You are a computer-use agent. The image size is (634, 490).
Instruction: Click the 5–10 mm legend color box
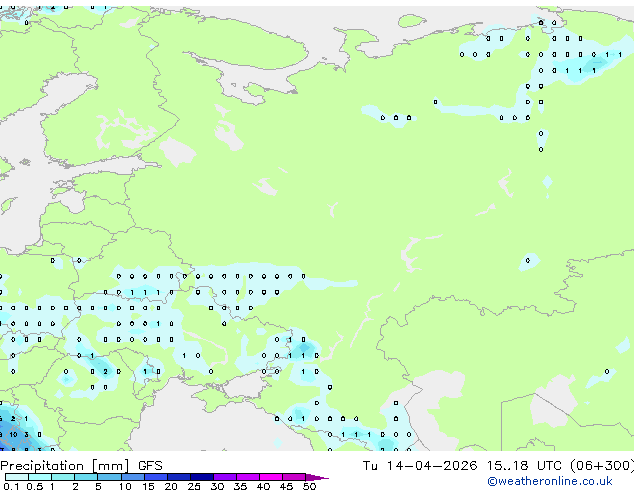tap(109, 477)
